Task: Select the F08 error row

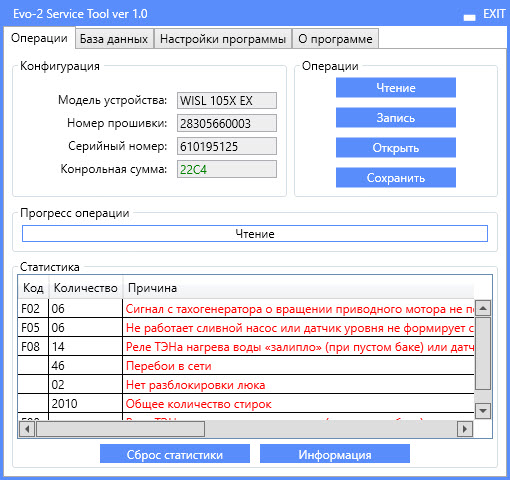Action: point(246,346)
